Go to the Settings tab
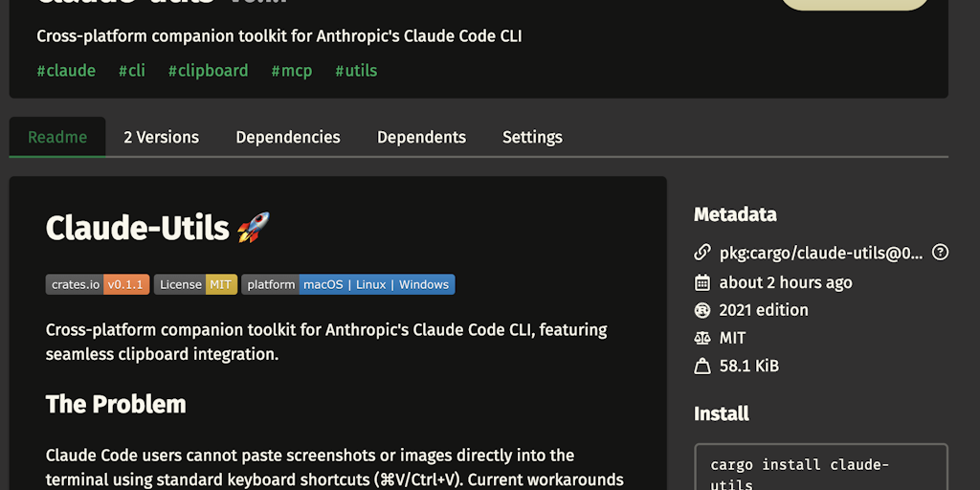This screenshot has width=980, height=490. [x=532, y=137]
